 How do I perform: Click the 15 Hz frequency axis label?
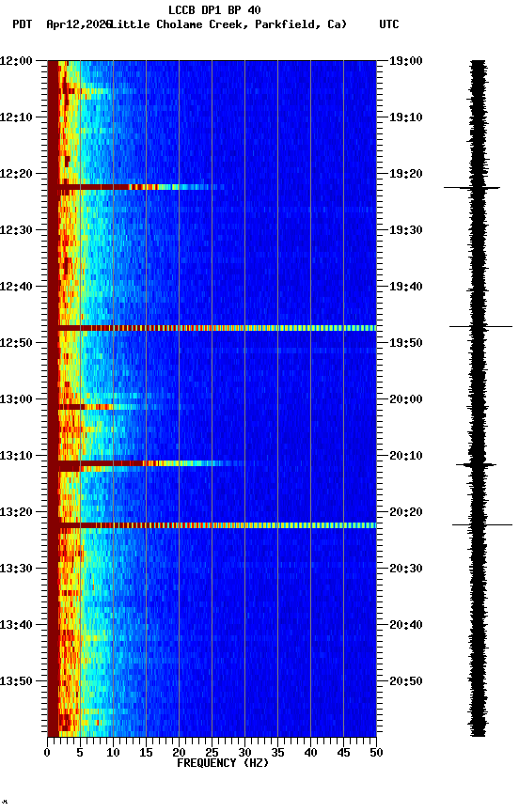pos(146,753)
